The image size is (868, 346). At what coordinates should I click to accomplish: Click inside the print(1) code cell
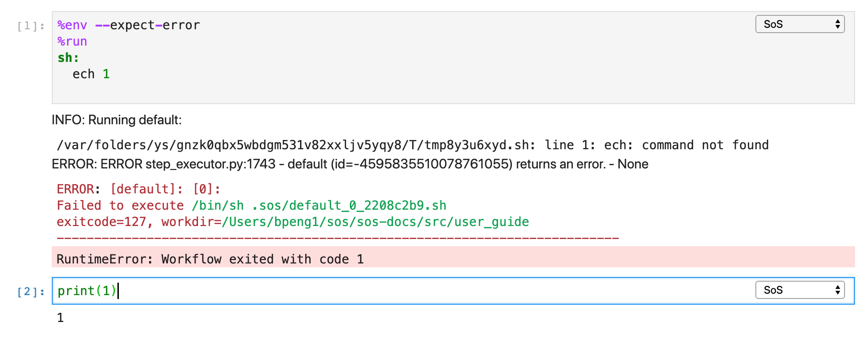click(x=86, y=290)
